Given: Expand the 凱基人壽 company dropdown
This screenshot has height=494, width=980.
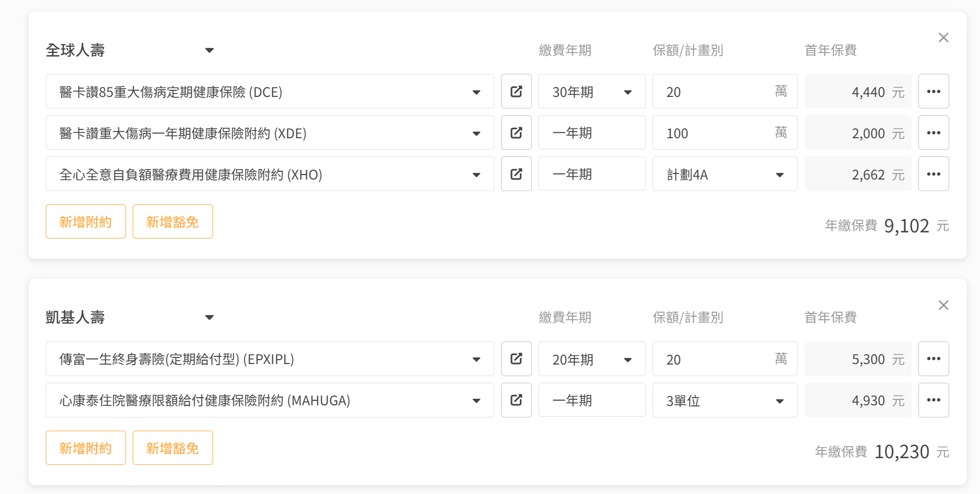Looking at the screenshot, I should (209, 318).
